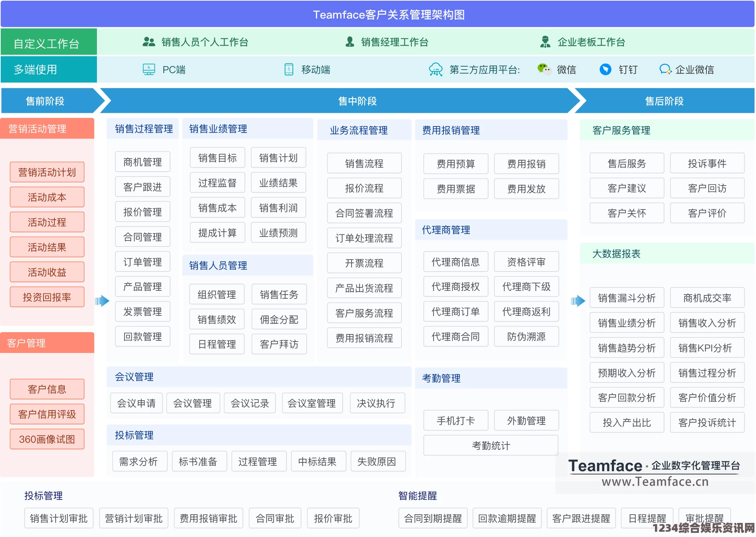Click the 客户信用评级 box
756x537 pixels.
point(47,414)
